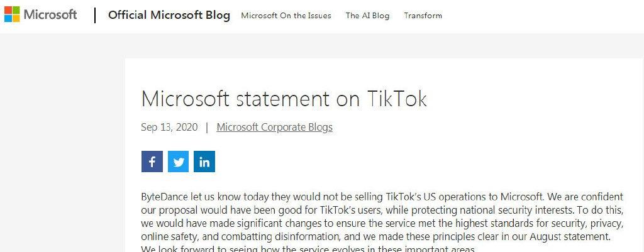Click the vertical divider beside Microsoft logo

click(95, 15)
